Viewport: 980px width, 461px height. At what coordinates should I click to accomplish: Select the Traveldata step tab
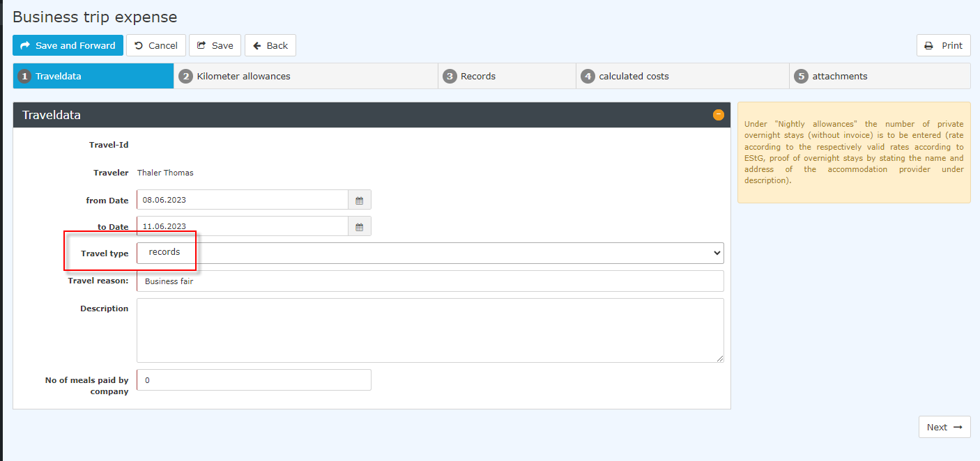click(93, 76)
